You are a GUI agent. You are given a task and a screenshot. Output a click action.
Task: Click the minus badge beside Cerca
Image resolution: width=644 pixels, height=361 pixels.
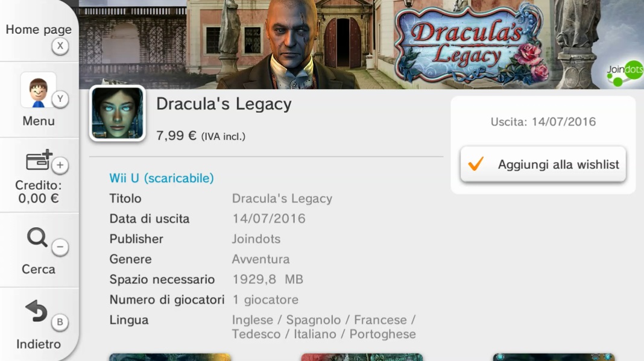coord(60,247)
